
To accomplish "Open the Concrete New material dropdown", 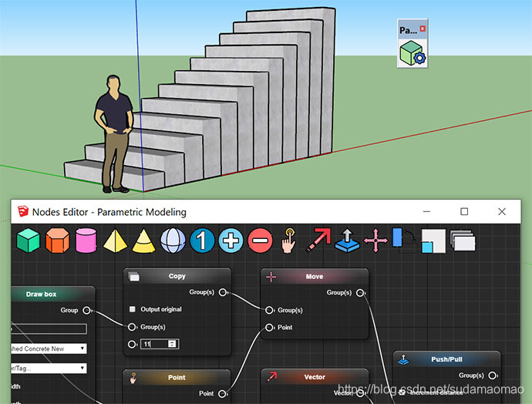I will click(49, 348).
